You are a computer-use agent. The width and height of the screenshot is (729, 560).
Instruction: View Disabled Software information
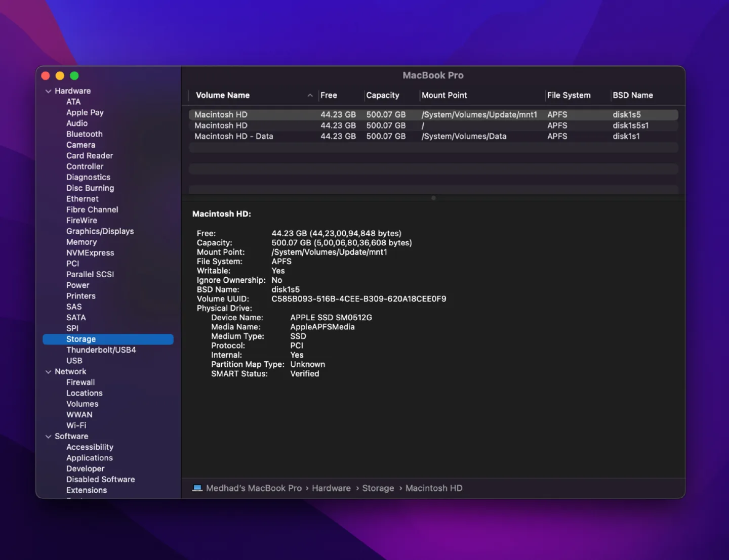coord(100,479)
